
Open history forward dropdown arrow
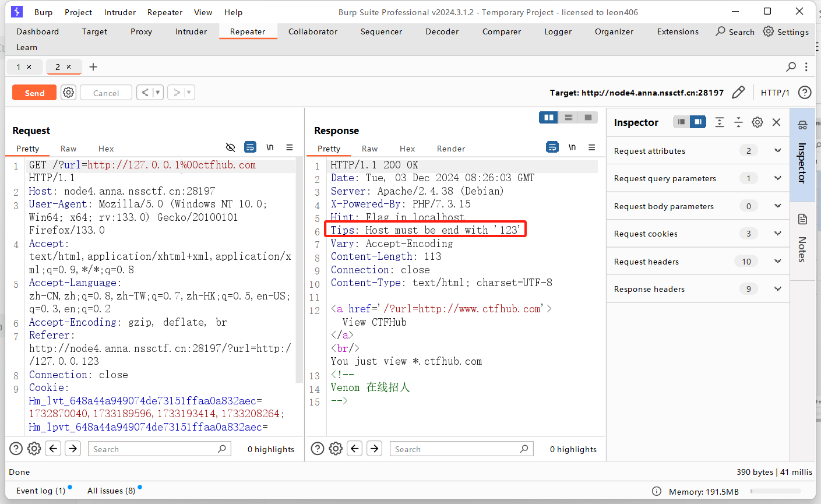[x=189, y=93]
